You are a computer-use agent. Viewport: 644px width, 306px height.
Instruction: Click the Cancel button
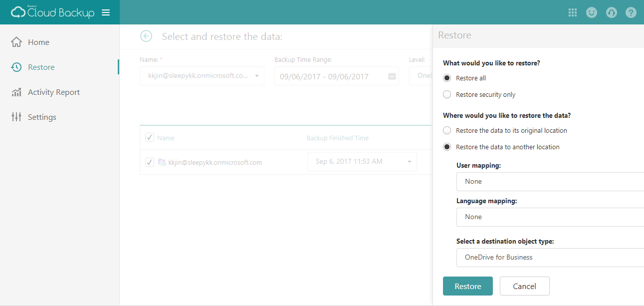coord(525,286)
